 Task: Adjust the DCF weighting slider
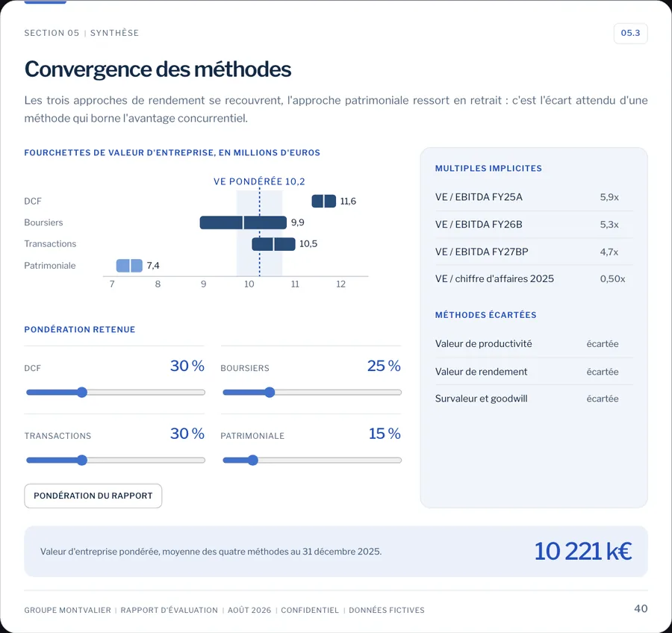pos(115,392)
